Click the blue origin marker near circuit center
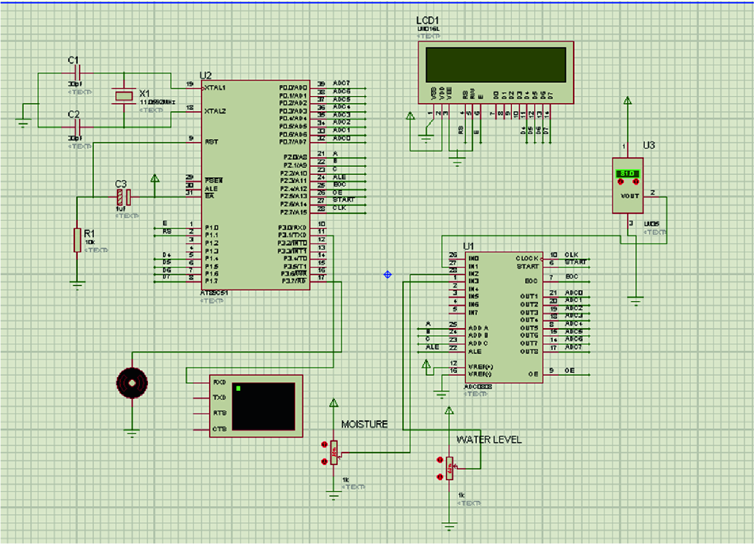756x544 pixels. [x=387, y=275]
